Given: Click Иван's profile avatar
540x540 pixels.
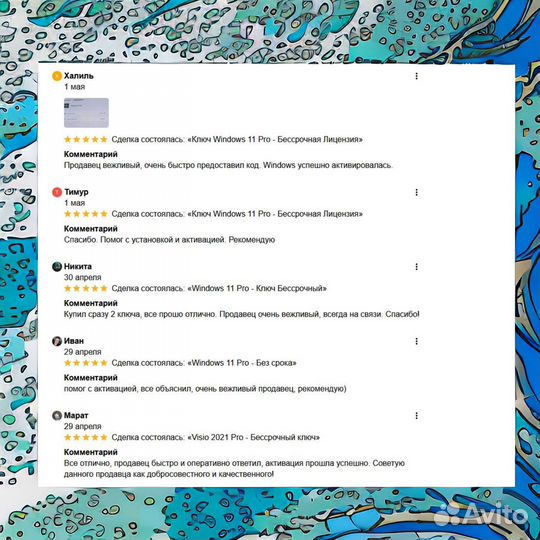Looking at the screenshot, I should click(57, 341).
